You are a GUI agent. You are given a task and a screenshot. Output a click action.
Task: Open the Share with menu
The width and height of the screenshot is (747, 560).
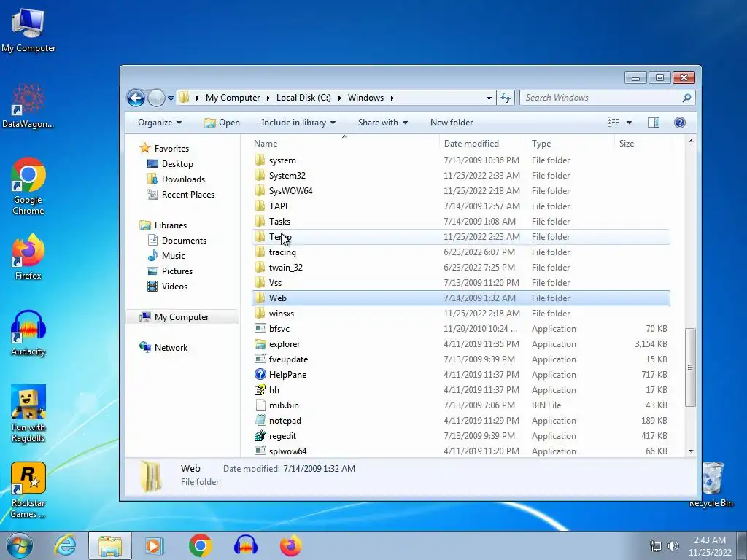382,122
